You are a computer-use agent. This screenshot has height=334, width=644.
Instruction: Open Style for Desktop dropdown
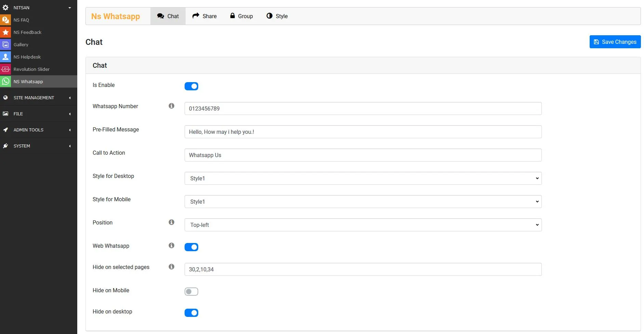[x=363, y=178]
